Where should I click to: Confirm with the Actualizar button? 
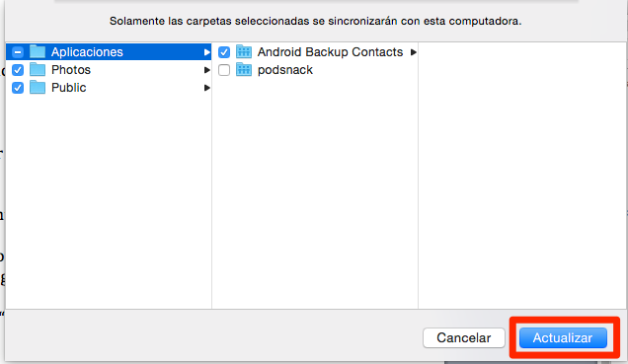pos(563,338)
